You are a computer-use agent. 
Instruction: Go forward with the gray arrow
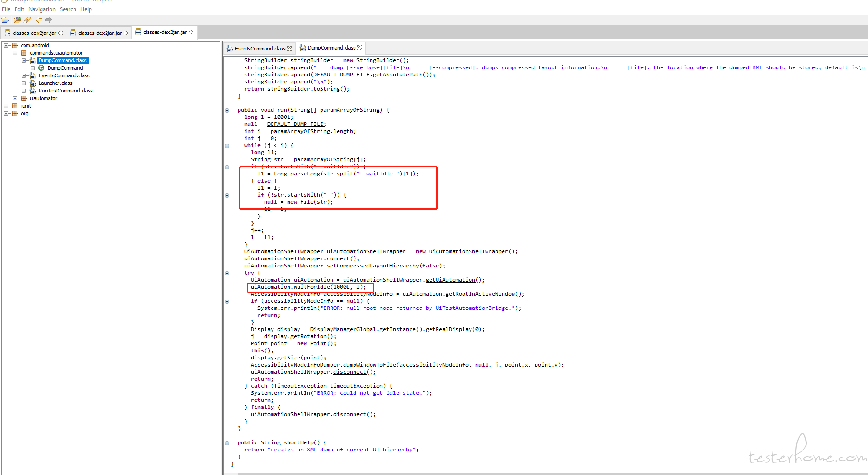(x=49, y=20)
